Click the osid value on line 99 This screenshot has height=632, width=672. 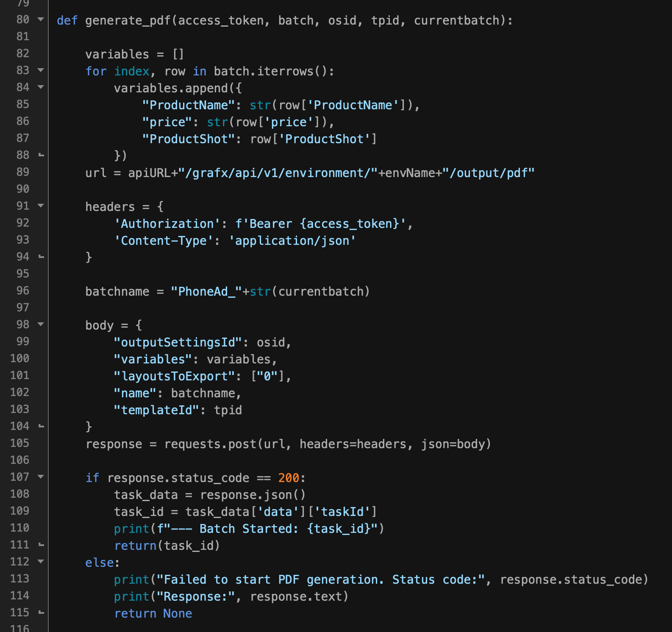coord(270,342)
